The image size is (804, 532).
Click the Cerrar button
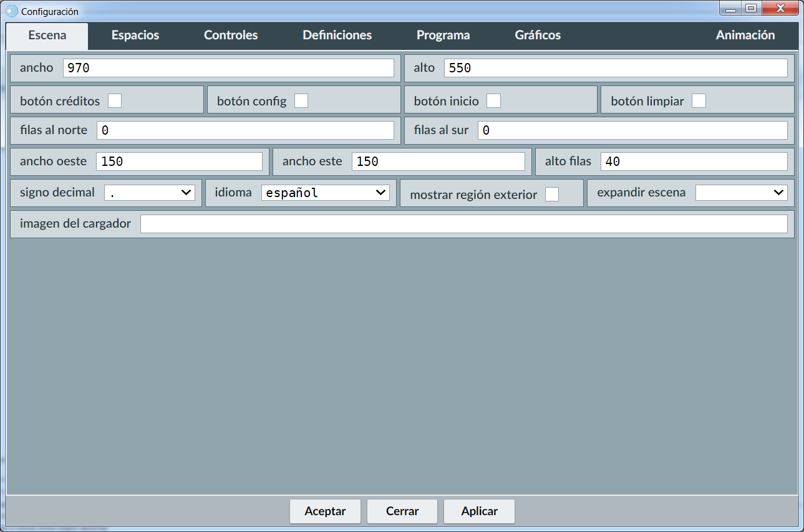point(402,511)
